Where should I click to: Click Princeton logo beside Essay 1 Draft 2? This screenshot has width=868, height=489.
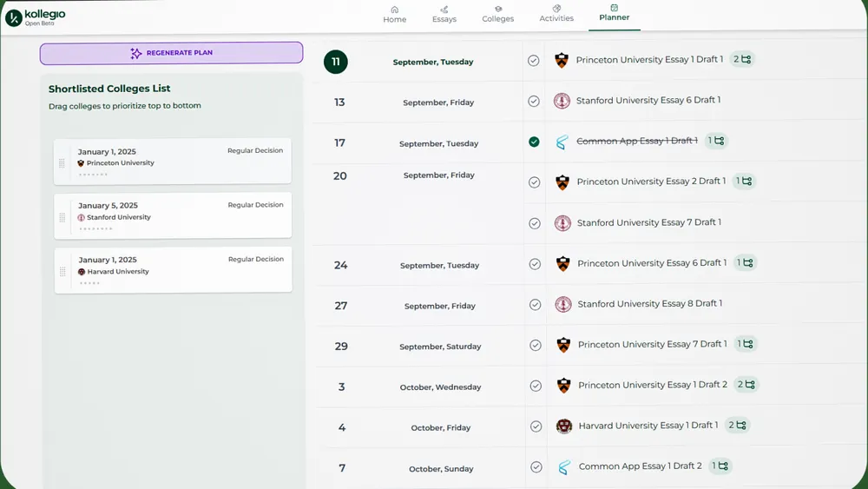click(564, 386)
